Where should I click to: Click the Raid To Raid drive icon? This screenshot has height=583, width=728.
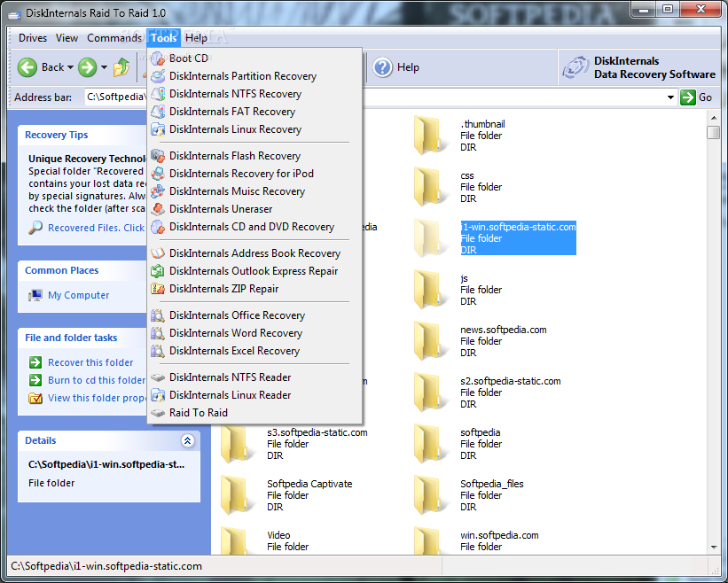(158, 413)
